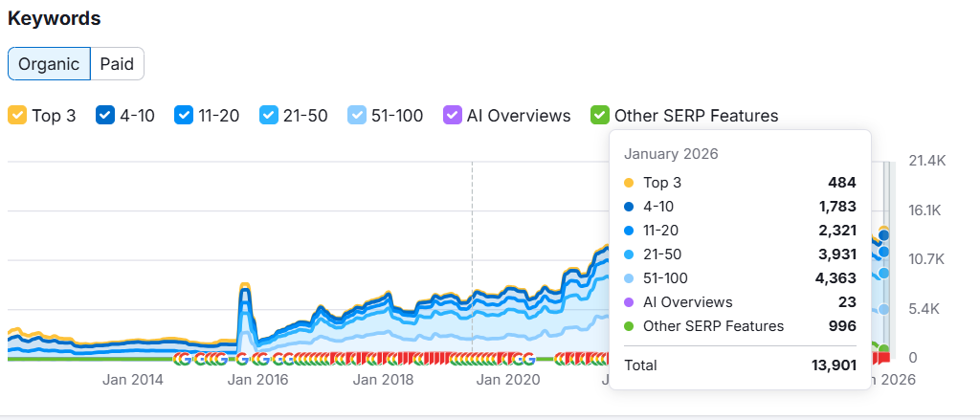
Task: Click the 21-50 data point dot on the chart
Action: pos(885,273)
